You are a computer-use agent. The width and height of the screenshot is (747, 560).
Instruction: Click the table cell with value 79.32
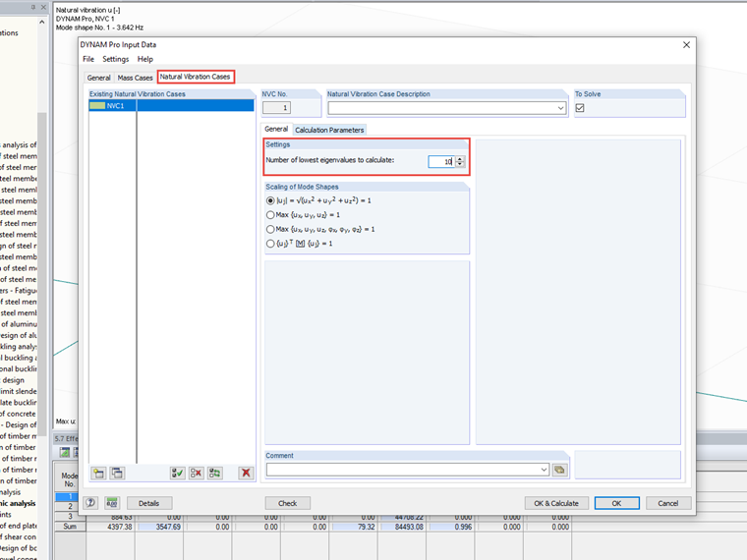354,527
